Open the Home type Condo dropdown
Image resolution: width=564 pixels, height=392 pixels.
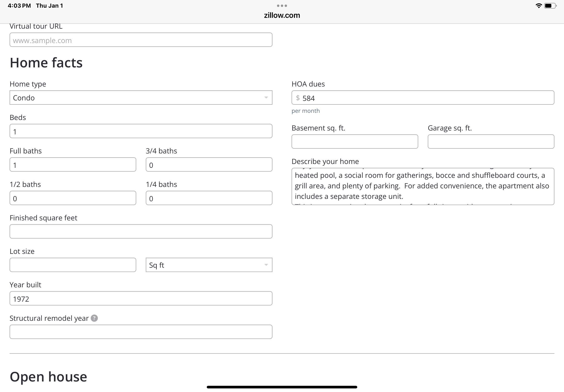(141, 98)
